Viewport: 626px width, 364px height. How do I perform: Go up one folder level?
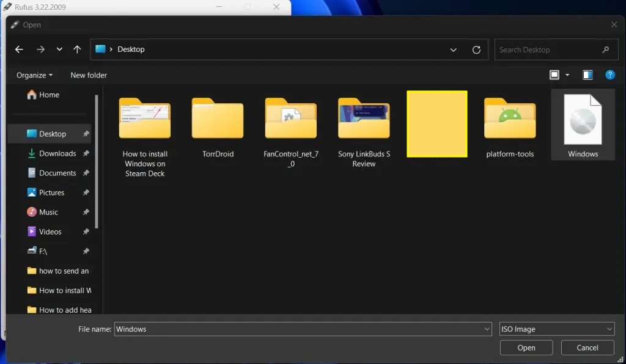(x=77, y=49)
